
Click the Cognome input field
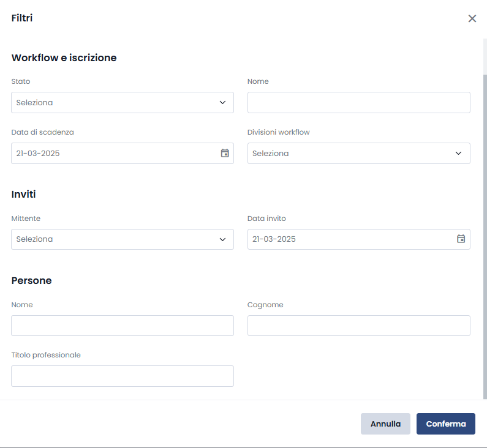click(x=359, y=326)
